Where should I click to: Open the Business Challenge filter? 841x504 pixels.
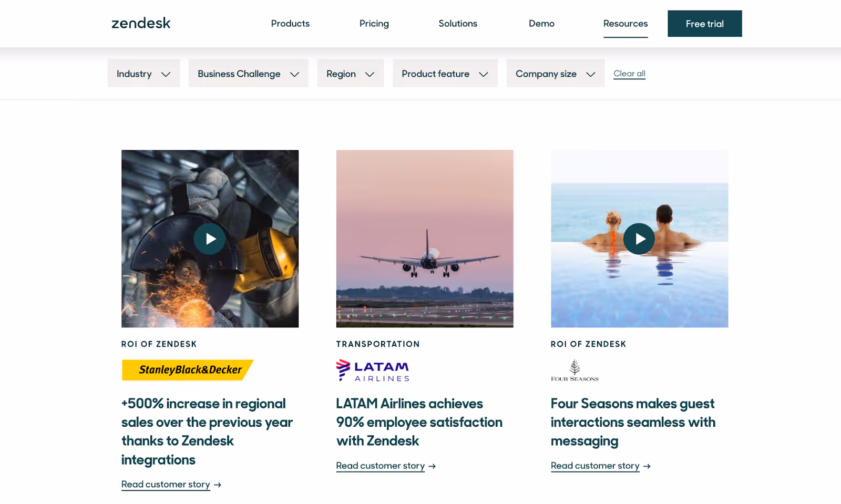coord(248,74)
